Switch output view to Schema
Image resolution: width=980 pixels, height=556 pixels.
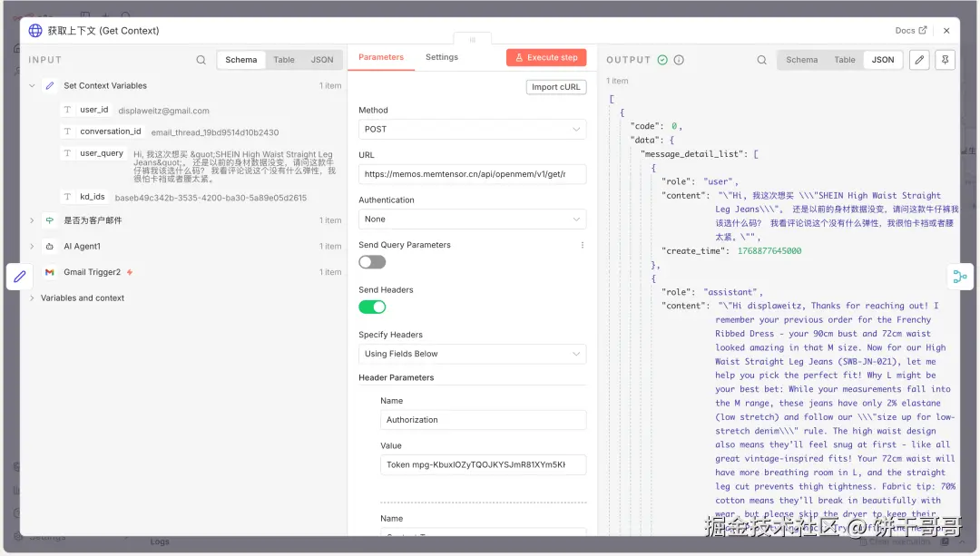coord(802,60)
